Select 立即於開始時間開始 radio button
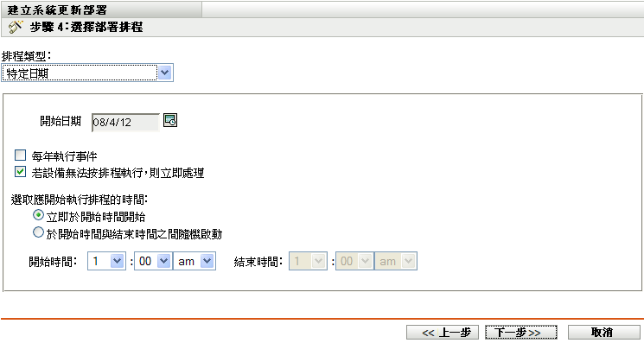 point(38,215)
